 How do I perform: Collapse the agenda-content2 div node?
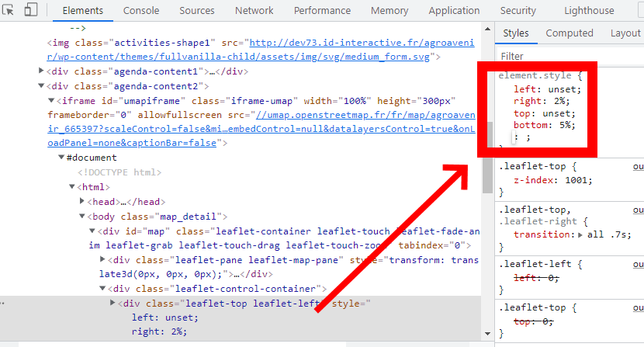click(41, 86)
